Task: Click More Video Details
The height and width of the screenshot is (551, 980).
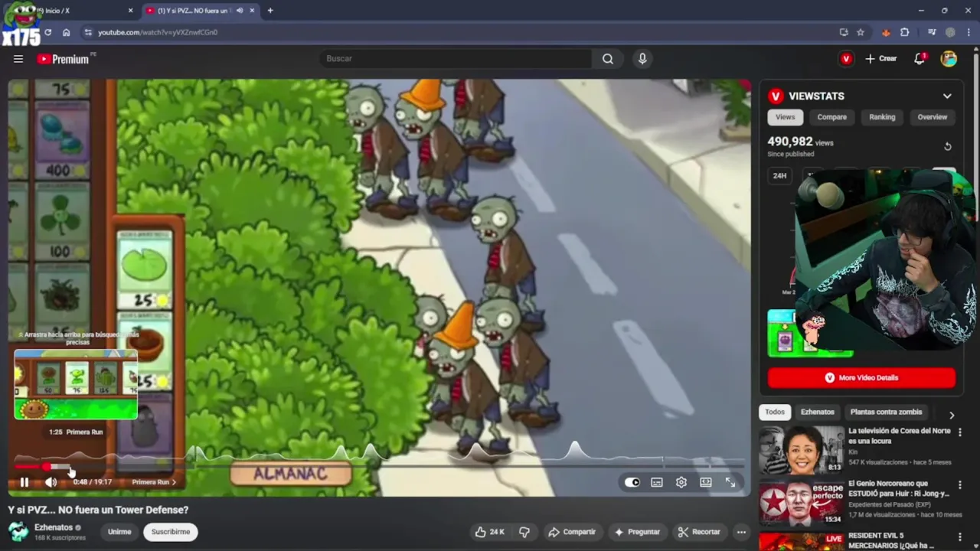Action: click(861, 378)
